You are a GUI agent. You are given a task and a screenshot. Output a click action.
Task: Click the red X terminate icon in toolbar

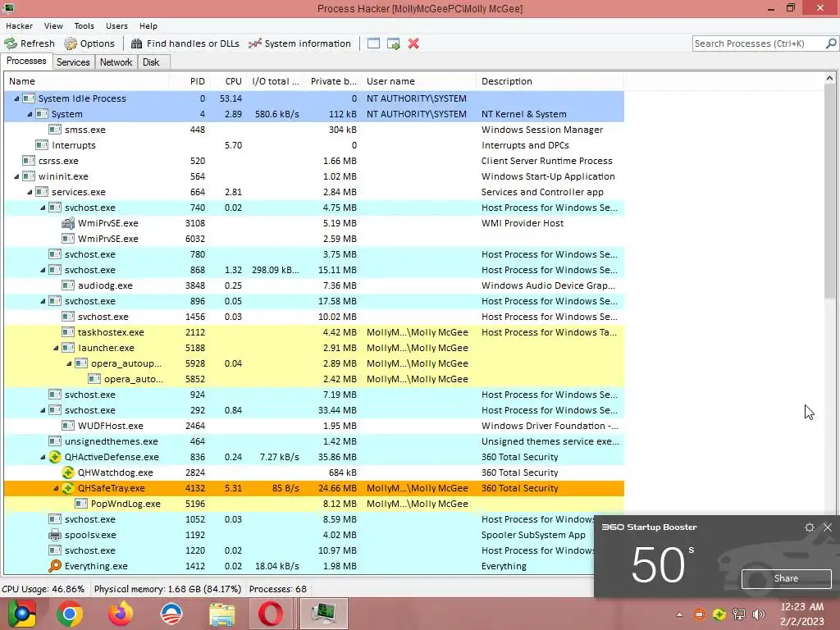(413, 43)
